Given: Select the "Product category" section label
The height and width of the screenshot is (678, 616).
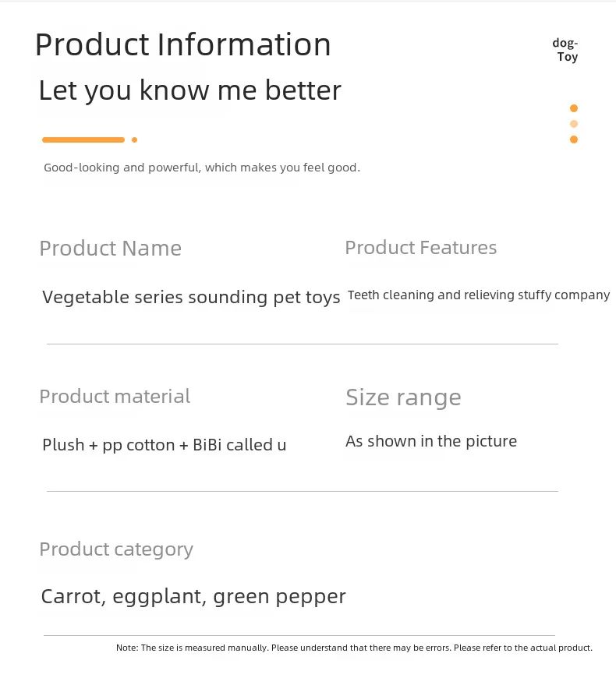Looking at the screenshot, I should pos(116,549).
